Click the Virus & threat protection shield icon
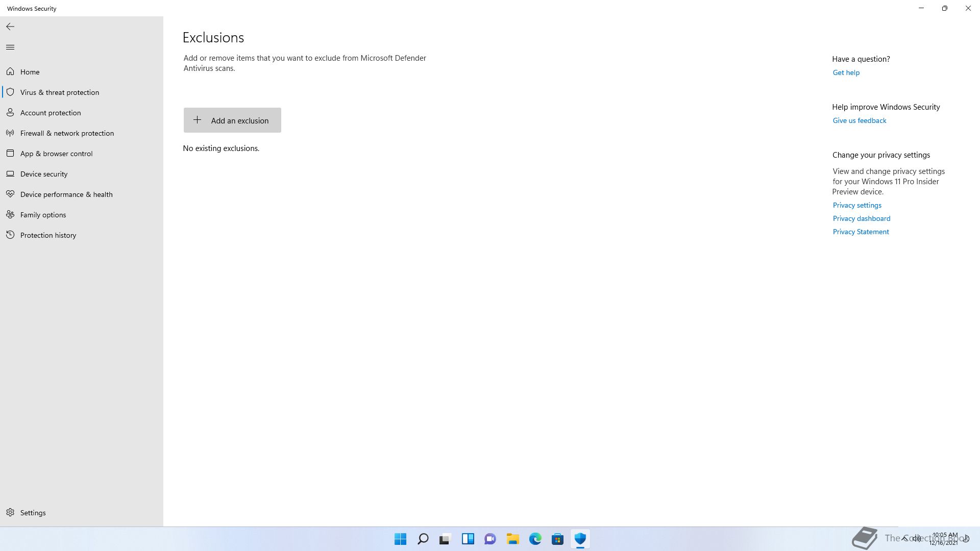 pos(10,92)
